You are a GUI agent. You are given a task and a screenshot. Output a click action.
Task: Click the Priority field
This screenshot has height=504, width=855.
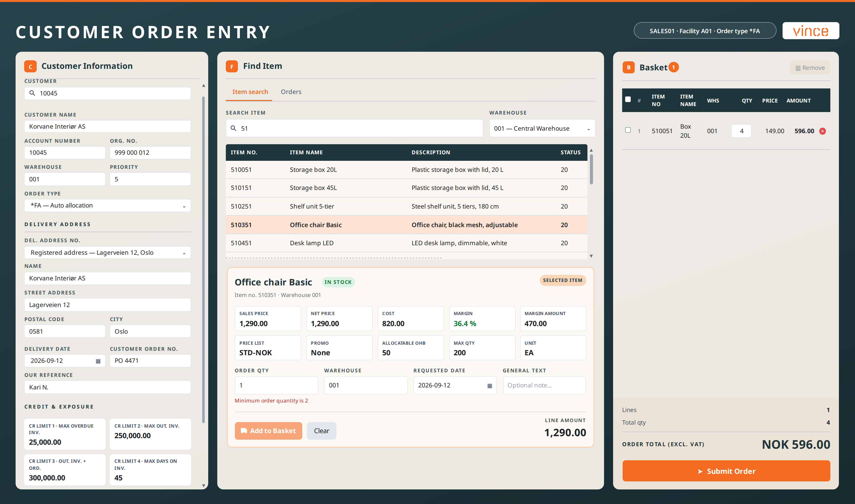150,179
